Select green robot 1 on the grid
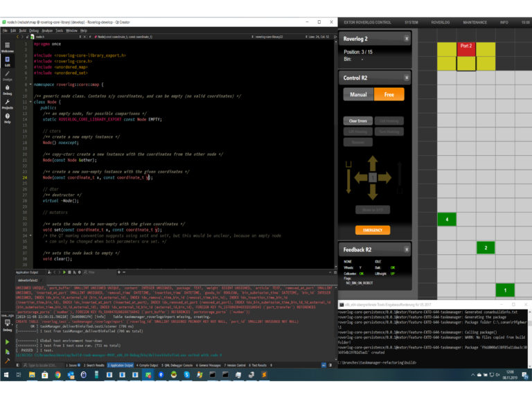The image size is (532, 399). tap(505, 290)
